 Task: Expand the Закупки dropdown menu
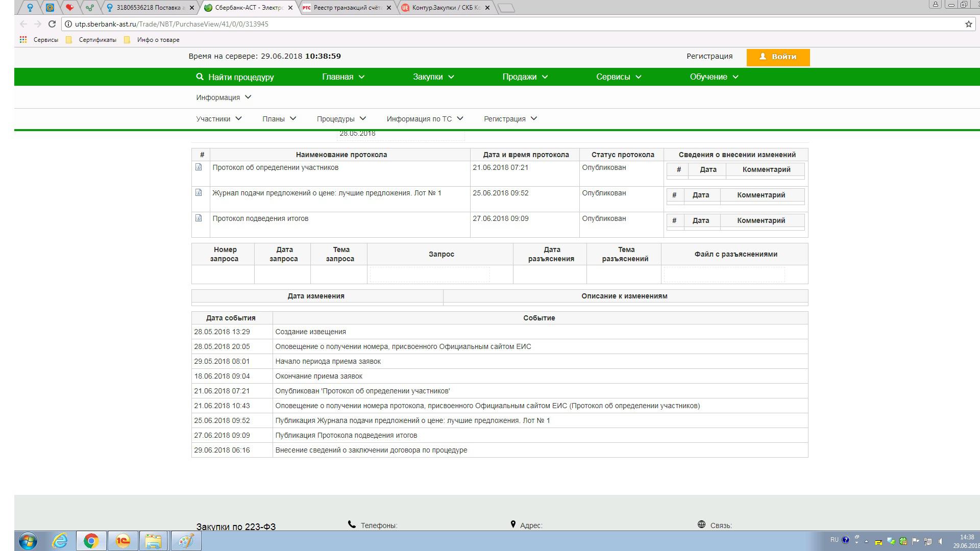433,77
